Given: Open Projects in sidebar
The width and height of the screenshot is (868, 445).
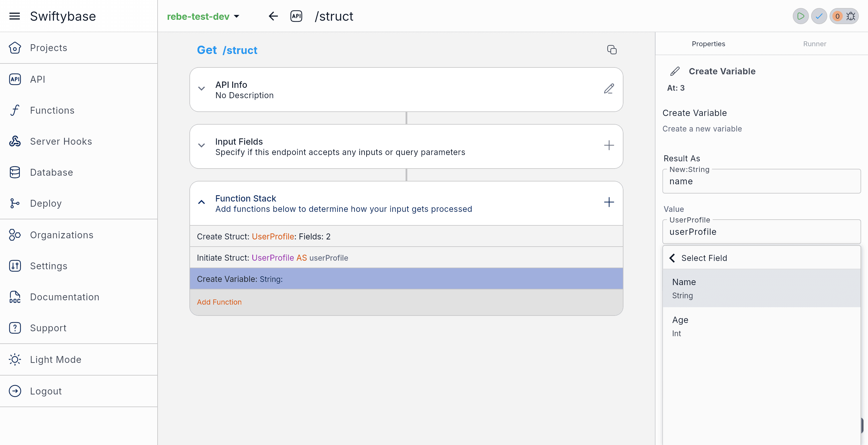Looking at the screenshot, I should click(49, 48).
